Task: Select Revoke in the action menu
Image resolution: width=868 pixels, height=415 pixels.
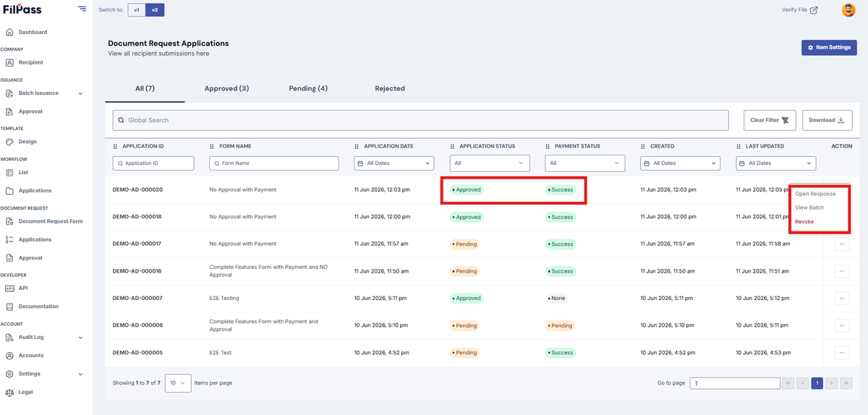Action: coord(804,221)
